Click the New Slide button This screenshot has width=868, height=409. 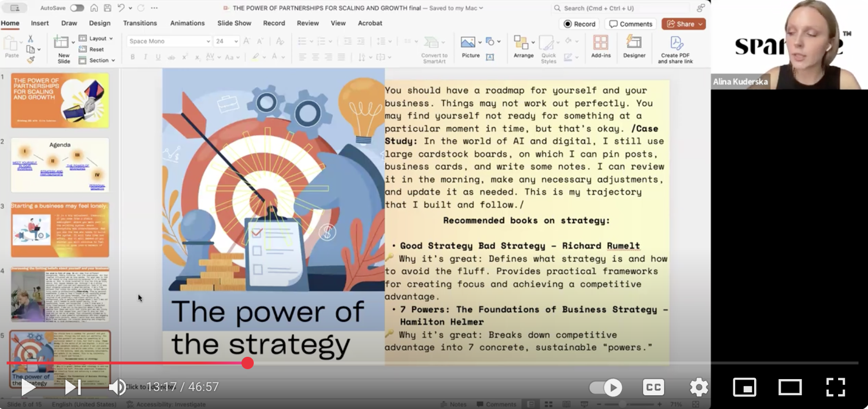pyautogui.click(x=64, y=49)
